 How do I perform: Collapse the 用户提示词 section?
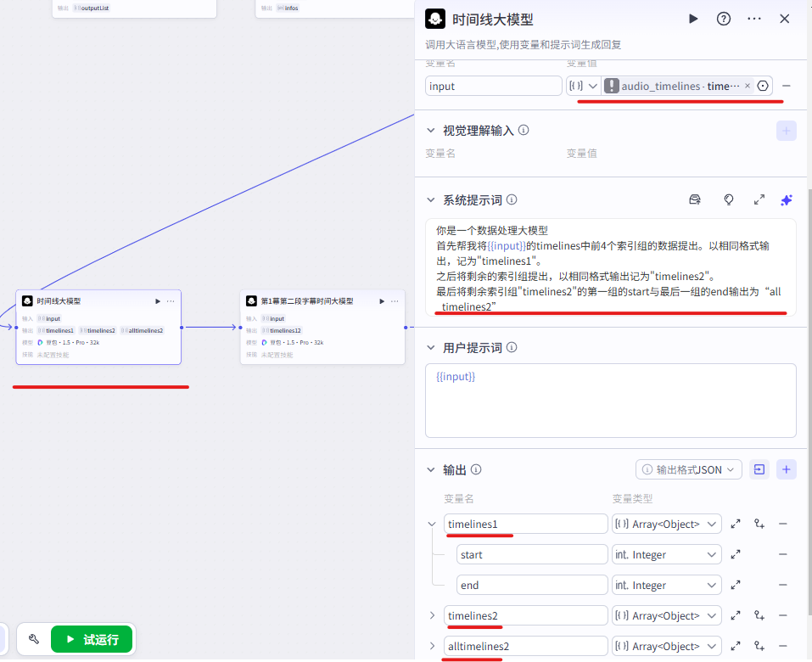431,348
